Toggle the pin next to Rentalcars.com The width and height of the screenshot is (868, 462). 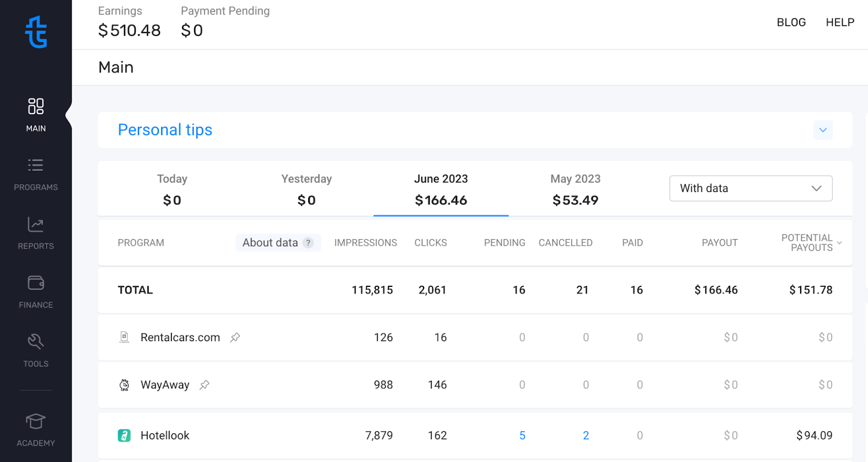[x=235, y=337]
